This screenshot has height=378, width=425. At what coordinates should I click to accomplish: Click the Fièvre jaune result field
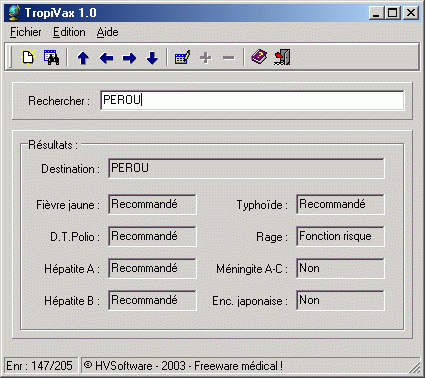tap(152, 204)
